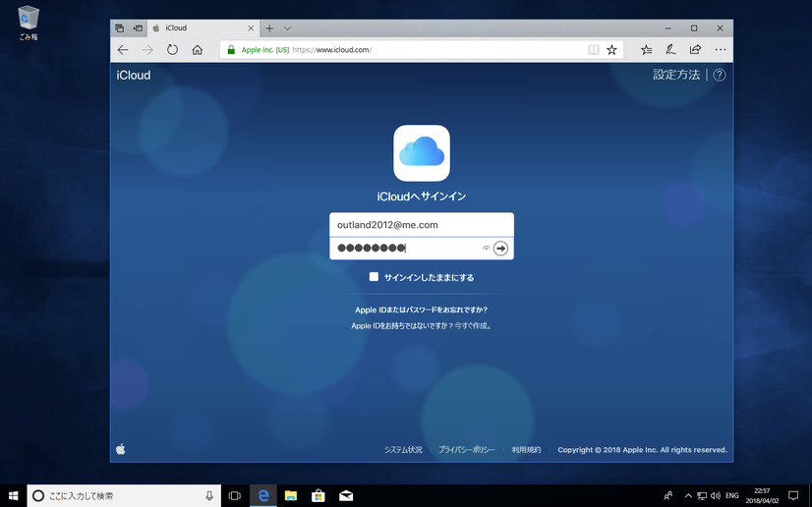The height and width of the screenshot is (507, 812).
Task: Click the Apple logo in footer
Action: (121, 449)
